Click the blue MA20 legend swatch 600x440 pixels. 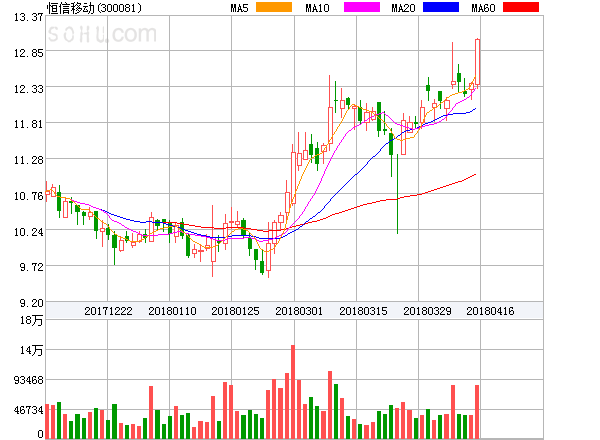[x=441, y=7]
